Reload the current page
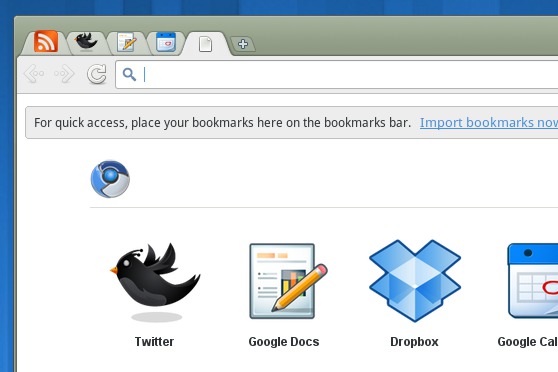This screenshot has width=558, height=372. tap(97, 74)
